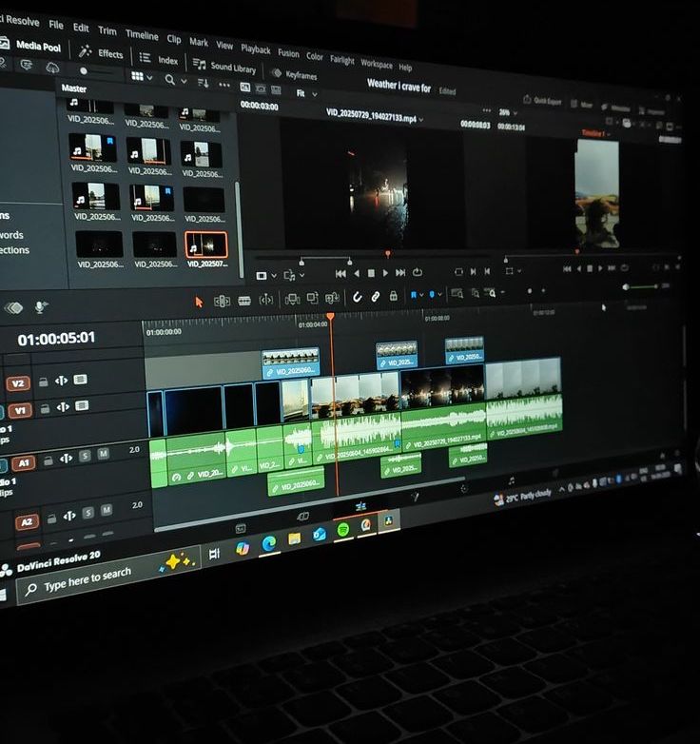Open the Fusion menu
The height and width of the screenshot is (744, 700).
click(x=288, y=52)
